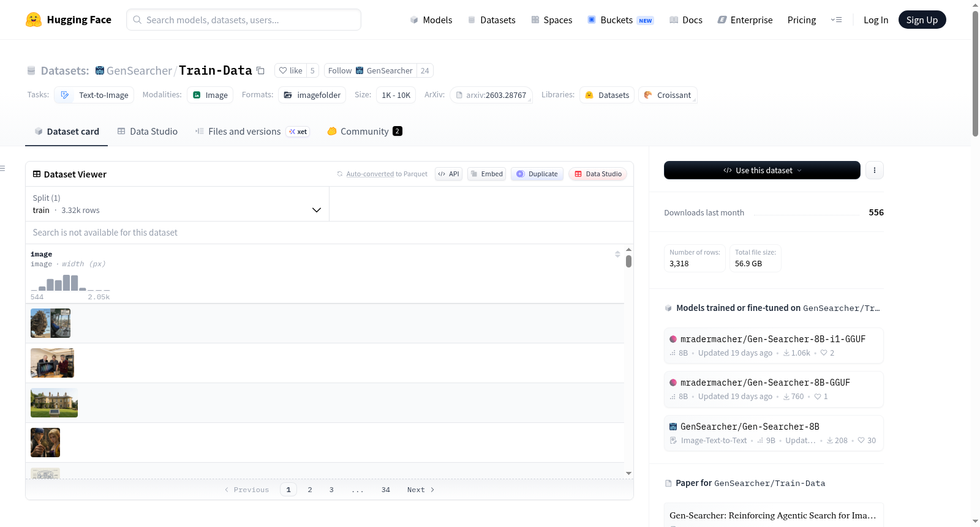Expand the navigation more menu icon
The image size is (980, 527).
click(x=836, y=20)
